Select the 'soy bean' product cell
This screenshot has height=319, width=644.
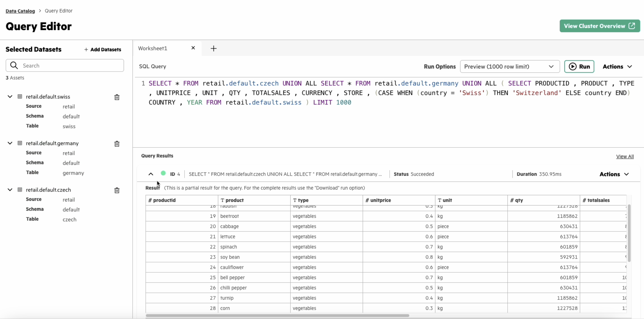254,257
